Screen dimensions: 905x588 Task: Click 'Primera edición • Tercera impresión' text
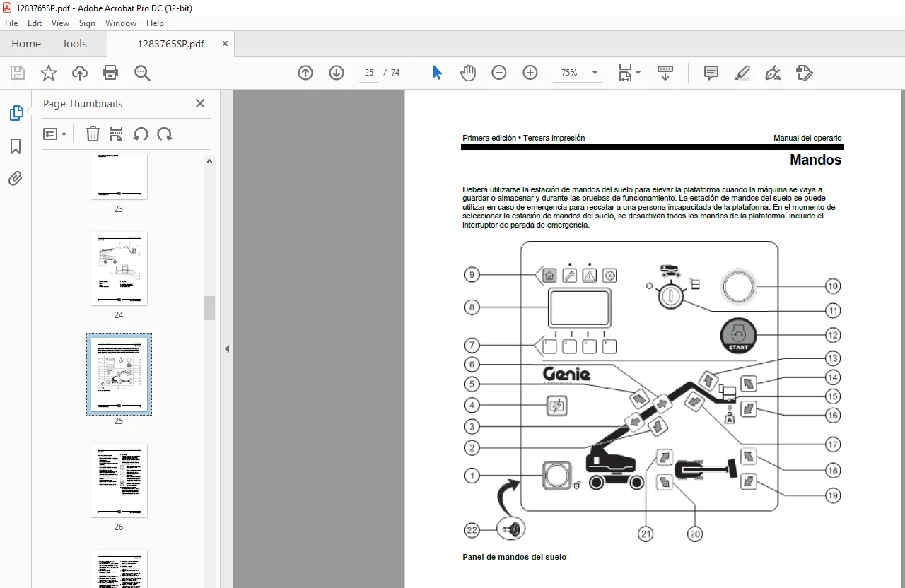pos(523,138)
